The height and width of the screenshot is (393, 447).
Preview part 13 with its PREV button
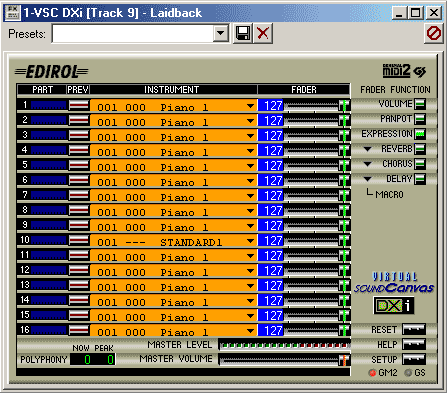[x=79, y=285]
